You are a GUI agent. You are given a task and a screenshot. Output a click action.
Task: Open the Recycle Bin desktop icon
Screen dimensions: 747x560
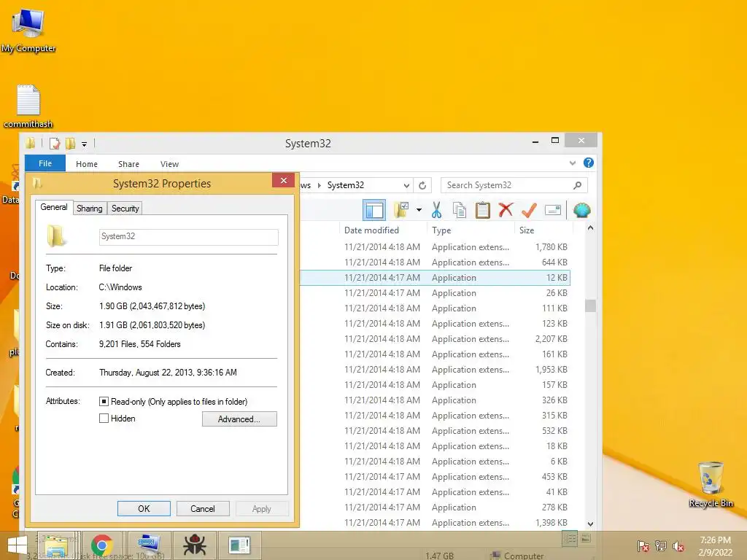(711, 484)
